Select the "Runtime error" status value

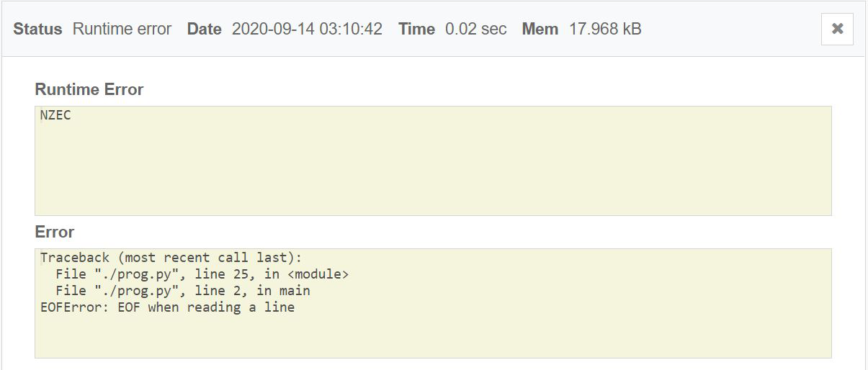click(122, 30)
